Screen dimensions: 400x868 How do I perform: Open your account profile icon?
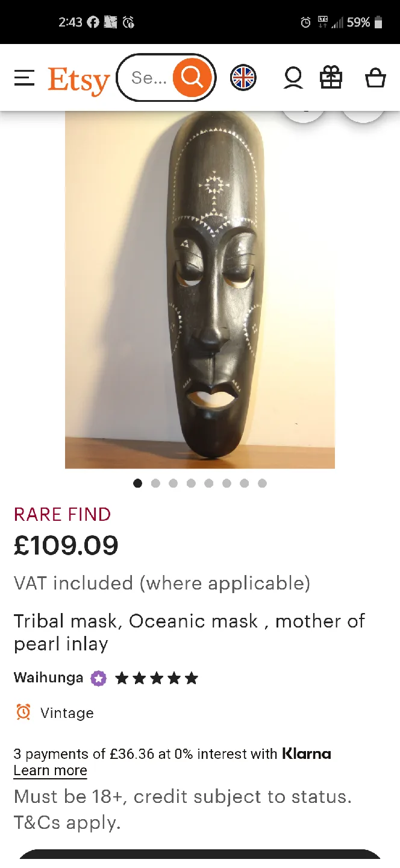[293, 77]
